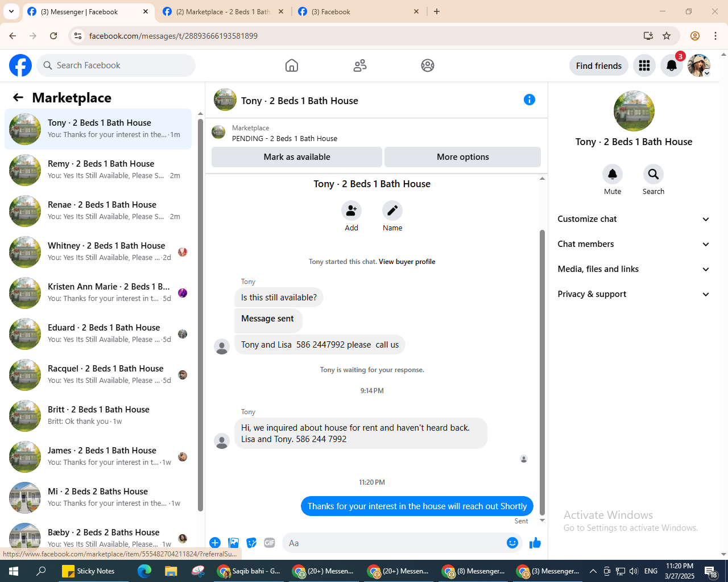Pick a GIF for the message
Screen dimensions: 728x582
270,543
